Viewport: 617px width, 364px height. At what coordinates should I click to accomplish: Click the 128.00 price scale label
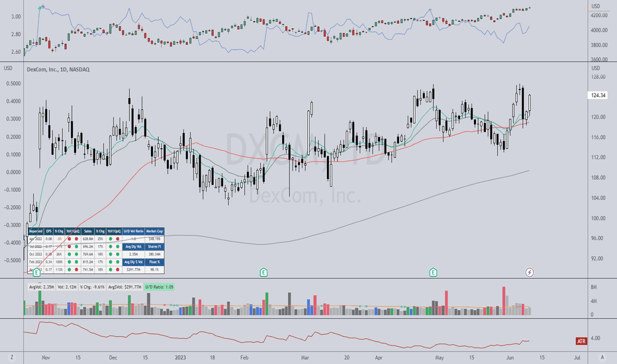tap(598, 76)
